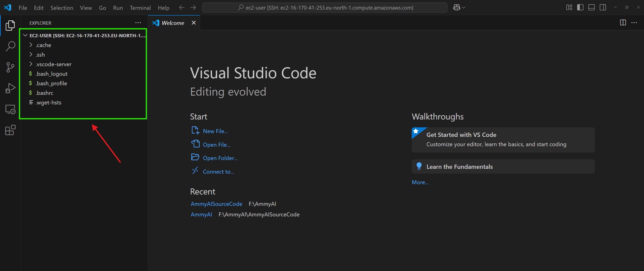Expand the .cache folder
This screenshot has height=271, width=644.
point(43,45)
